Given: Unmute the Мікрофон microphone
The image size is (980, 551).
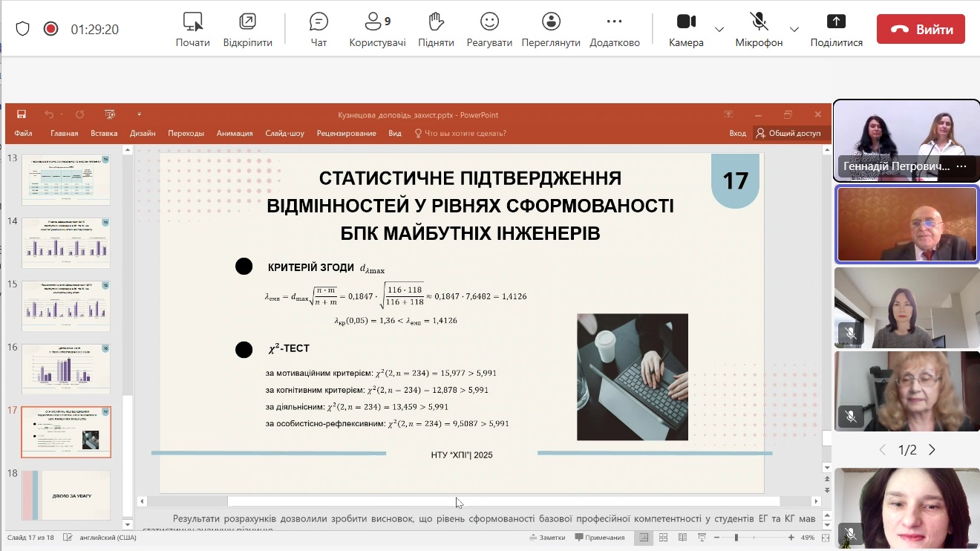Looking at the screenshot, I should click(x=758, y=29).
